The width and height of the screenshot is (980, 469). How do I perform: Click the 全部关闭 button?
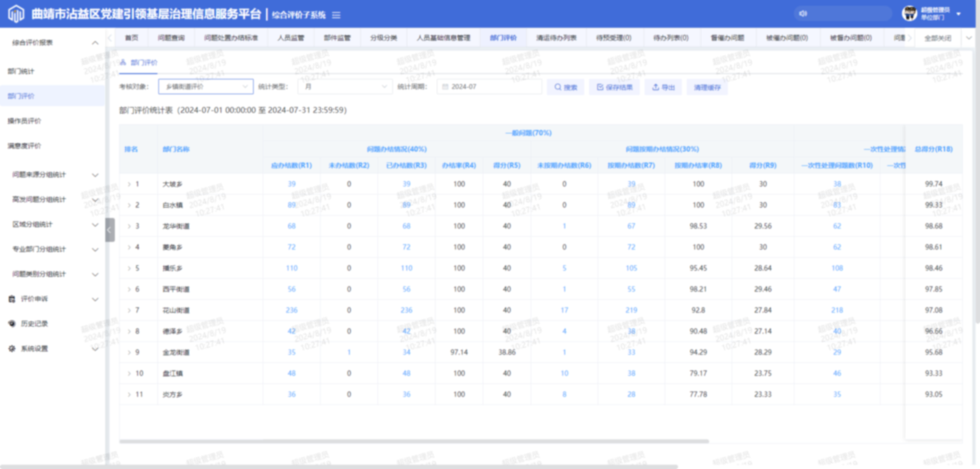coord(937,38)
